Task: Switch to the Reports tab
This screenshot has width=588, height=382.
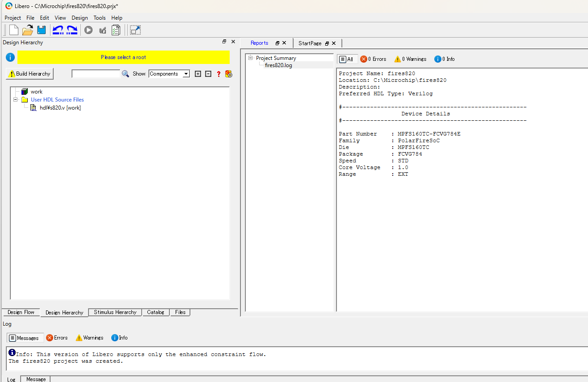Action: [259, 43]
